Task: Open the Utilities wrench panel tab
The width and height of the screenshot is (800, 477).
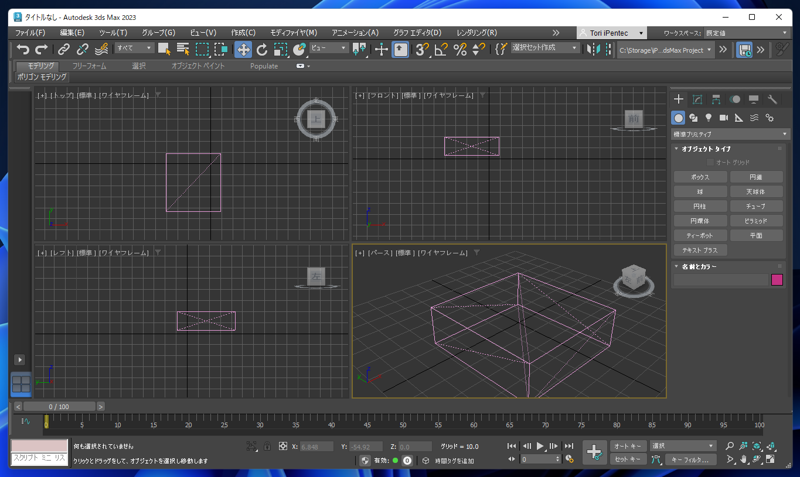Action: (x=772, y=99)
